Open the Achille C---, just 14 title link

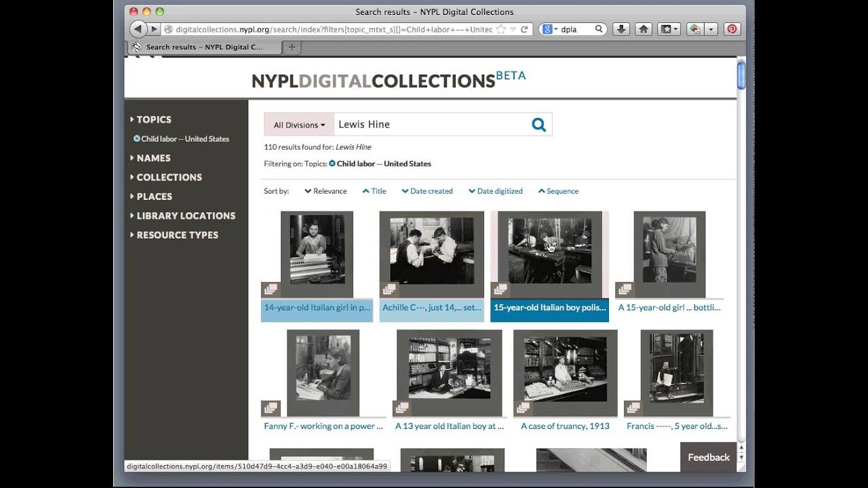(432, 308)
